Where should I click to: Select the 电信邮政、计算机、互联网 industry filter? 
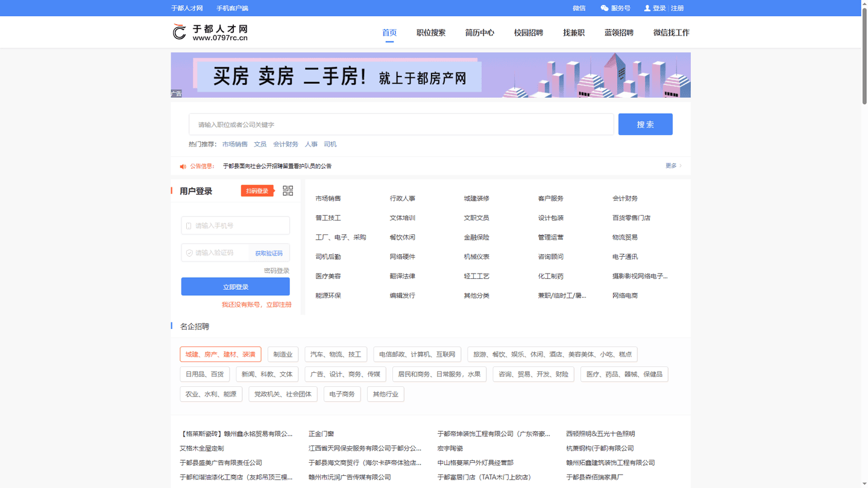coord(417,354)
